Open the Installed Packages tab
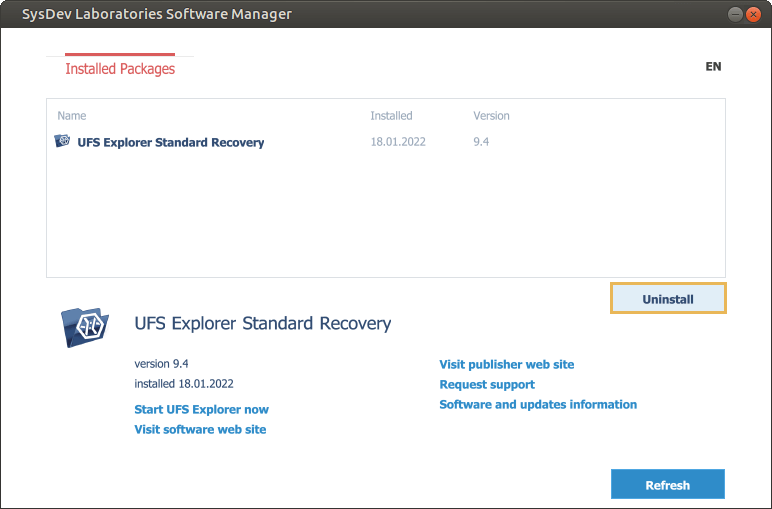The image size is (772, 509). (120, 68)
